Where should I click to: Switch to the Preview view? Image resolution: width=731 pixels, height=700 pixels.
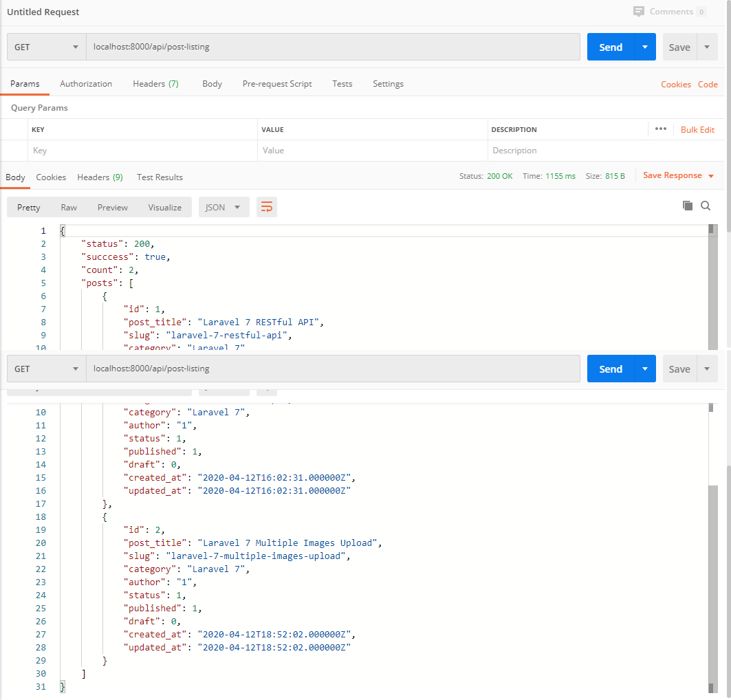[112, 208]
